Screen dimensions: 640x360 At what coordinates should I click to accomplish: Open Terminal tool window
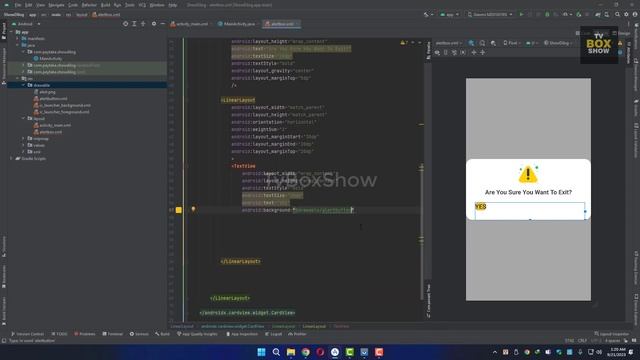[113, 334]
